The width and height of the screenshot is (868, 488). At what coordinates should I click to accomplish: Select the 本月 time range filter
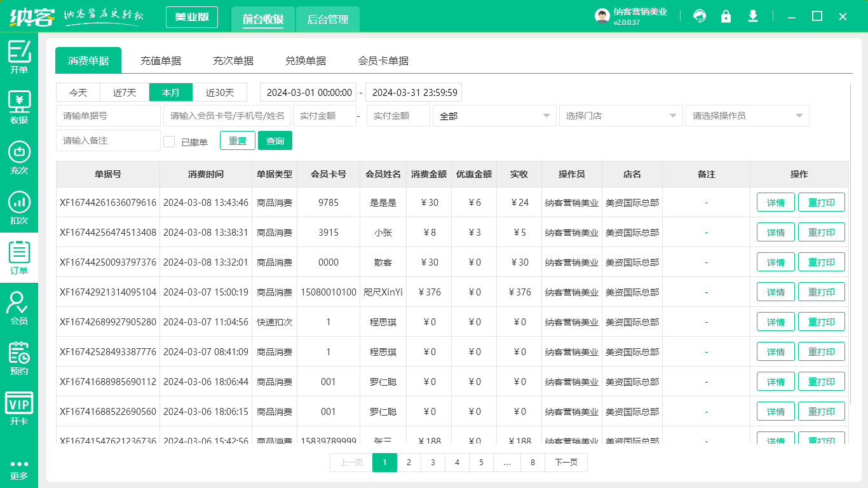coord(170,92)
